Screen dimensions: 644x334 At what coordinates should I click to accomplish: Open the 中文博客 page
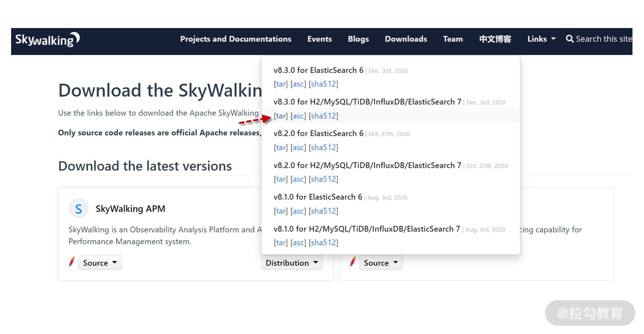[495, 39]
